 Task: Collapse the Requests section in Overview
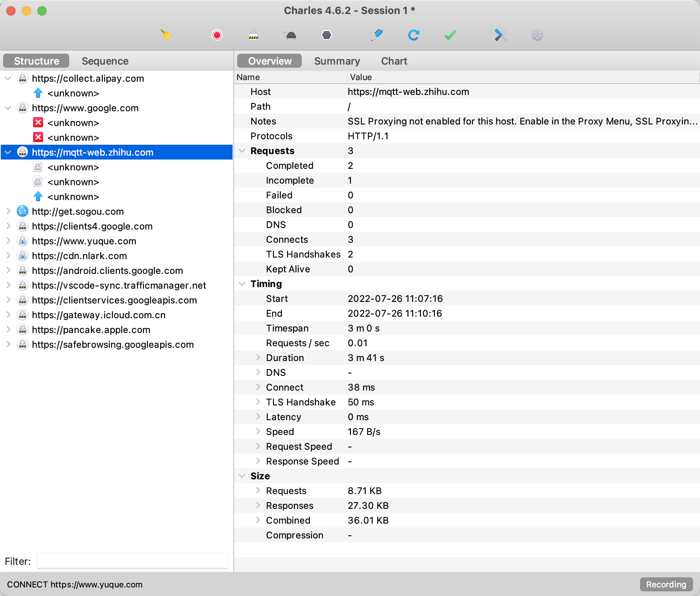242,151
